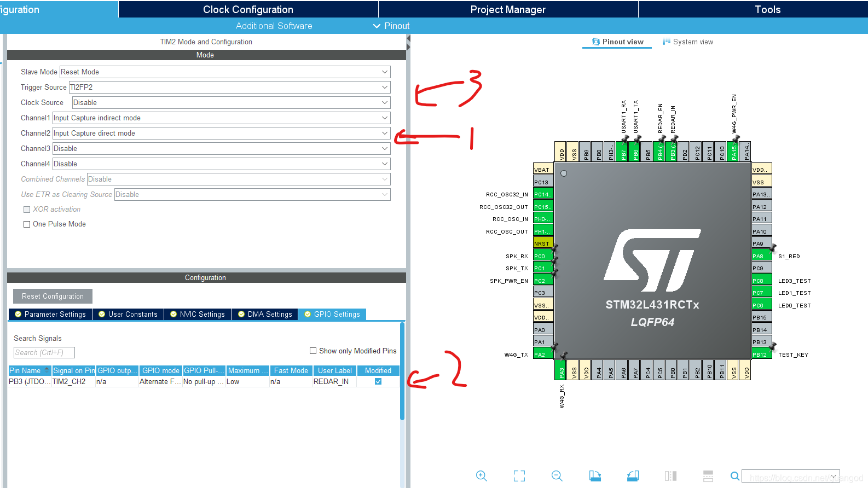The image size is (868, 488).
Task: Open the Additional Software menu
Action: tap(274, 26)
